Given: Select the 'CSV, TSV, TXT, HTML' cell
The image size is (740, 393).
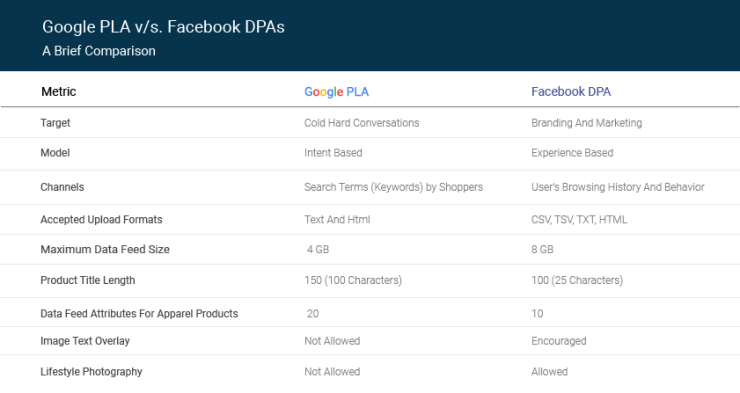Looking at the screenshot, I should pos(579,220).
